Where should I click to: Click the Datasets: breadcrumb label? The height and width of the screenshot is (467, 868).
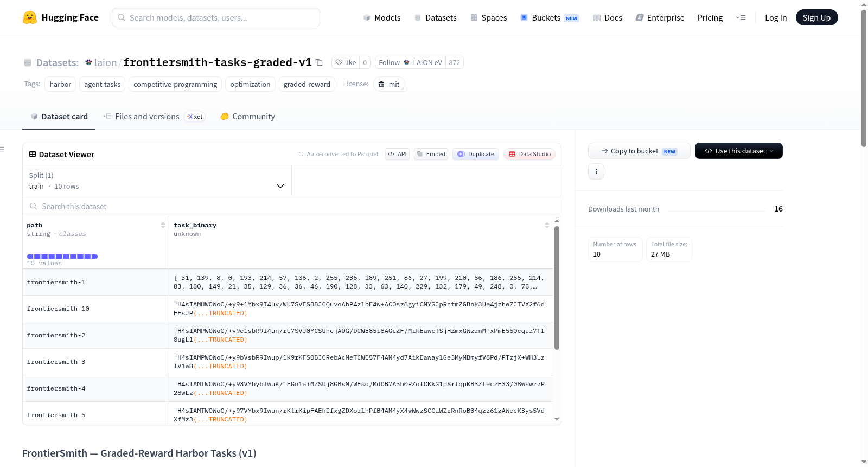[58, 62]
